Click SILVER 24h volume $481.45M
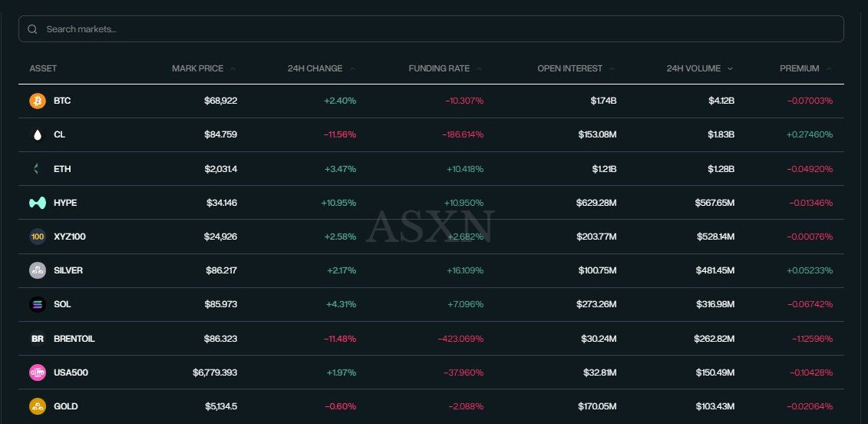 715,270
